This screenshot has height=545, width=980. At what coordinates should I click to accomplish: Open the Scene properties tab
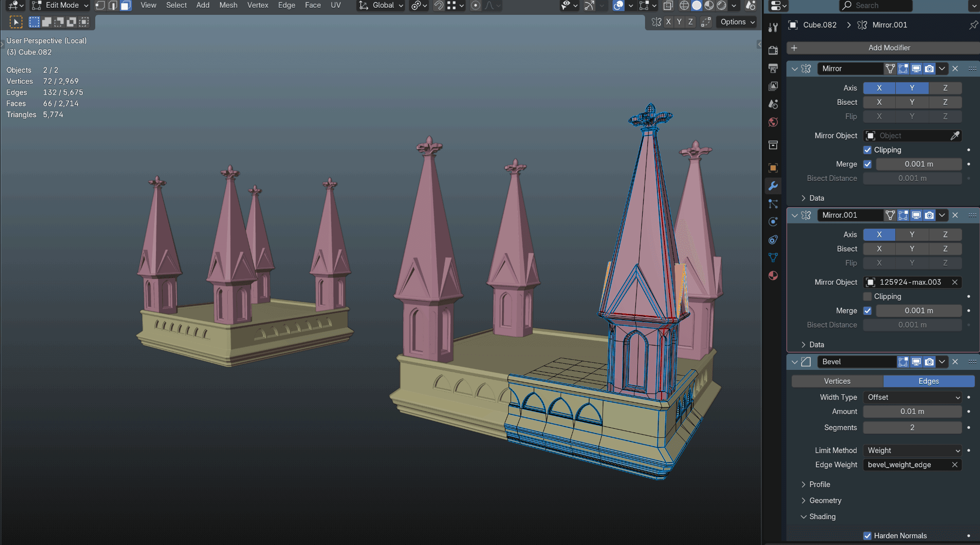tap(773, 104)
